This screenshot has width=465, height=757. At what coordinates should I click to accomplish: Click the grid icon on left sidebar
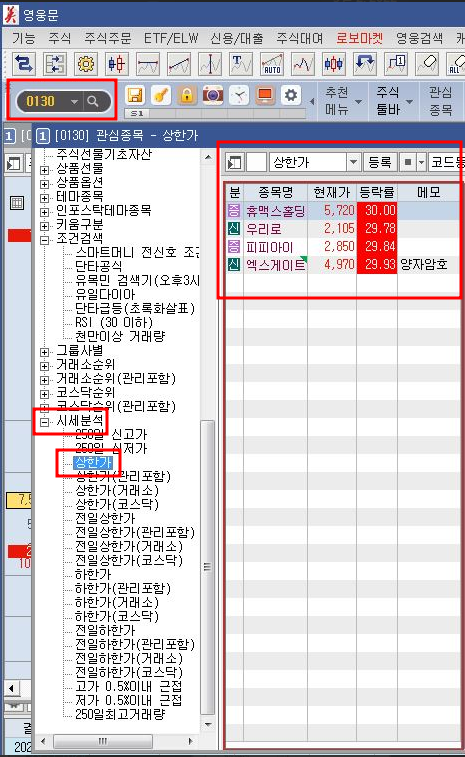click(17, 203)
